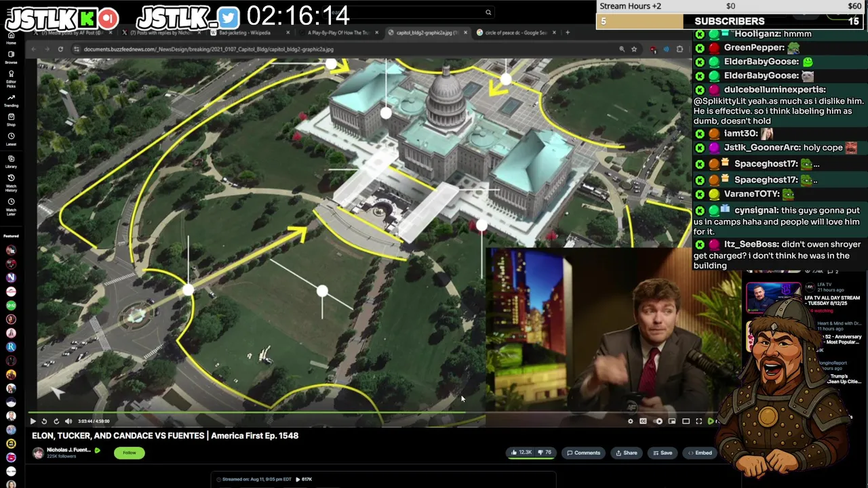This screenshot has width=868, height=488.
Task: Open Library in Rumble sidebar
Action: [x=11, y=161]
